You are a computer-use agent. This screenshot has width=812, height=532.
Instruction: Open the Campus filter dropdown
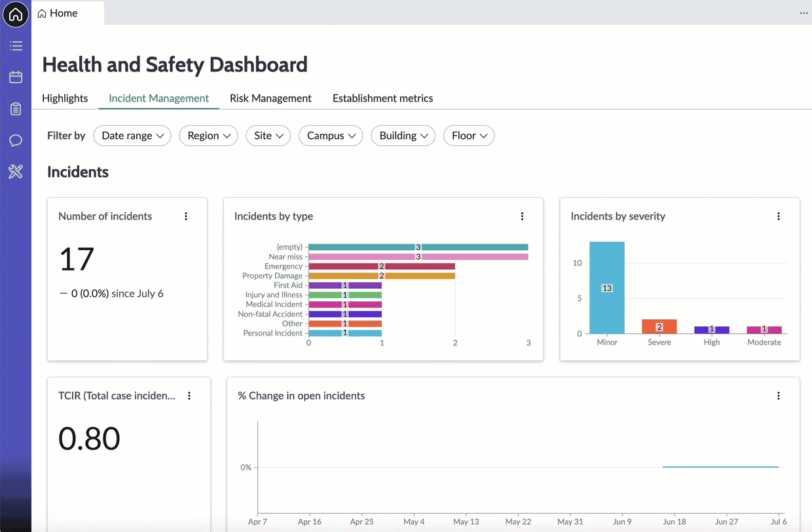[331, 136]
